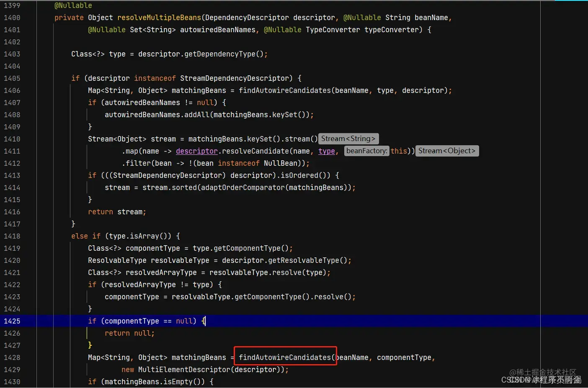588x388 pixels.
Task: Click the resolveMultipleBeans method name
Action: pos(159,18)
